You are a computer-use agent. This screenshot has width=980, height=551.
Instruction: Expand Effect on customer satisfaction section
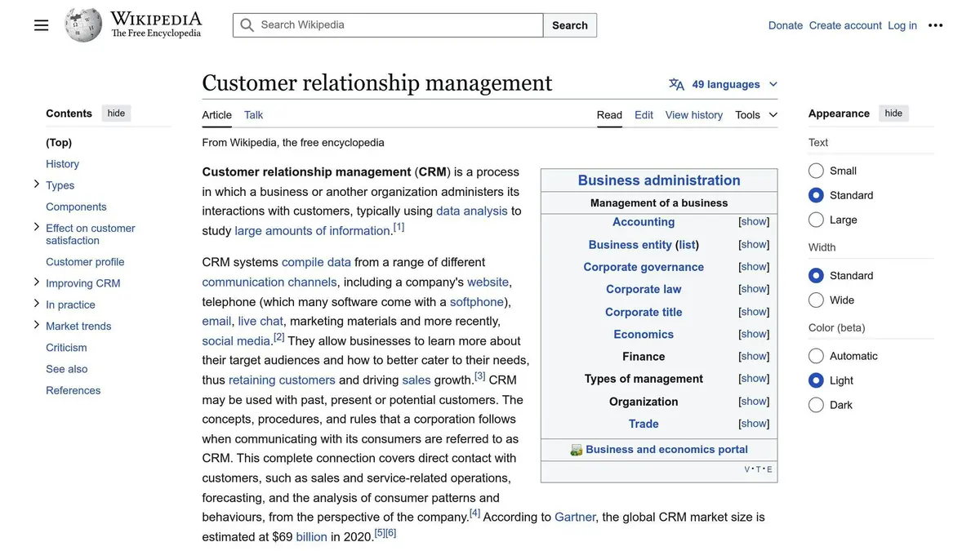coord(36,227)
